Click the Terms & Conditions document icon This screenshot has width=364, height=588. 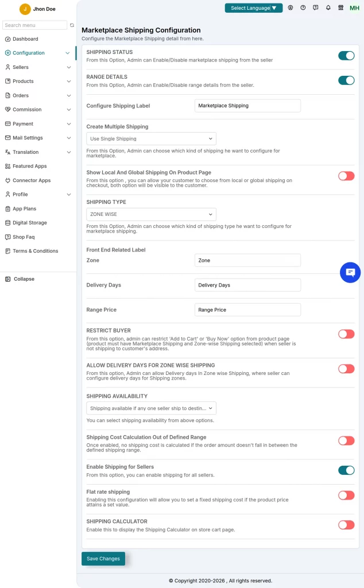[x=7, y=251]
